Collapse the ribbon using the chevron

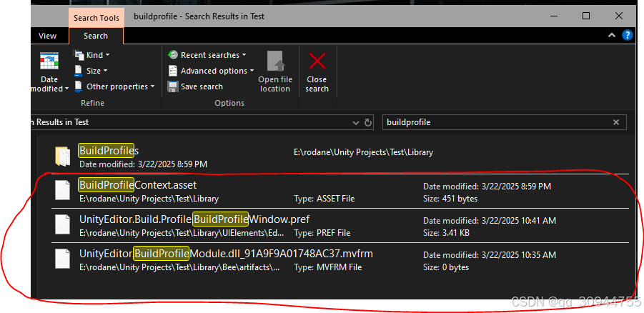pos(612,35)
